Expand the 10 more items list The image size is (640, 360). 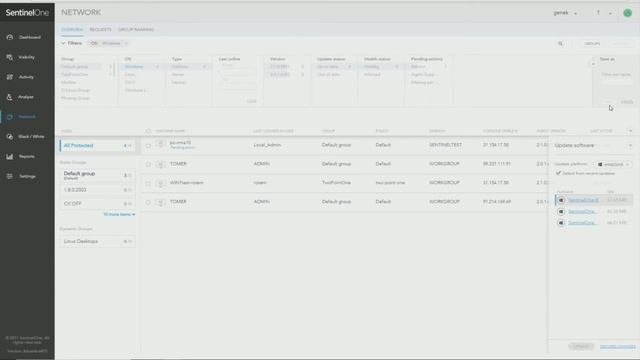(x=119, y=214)
